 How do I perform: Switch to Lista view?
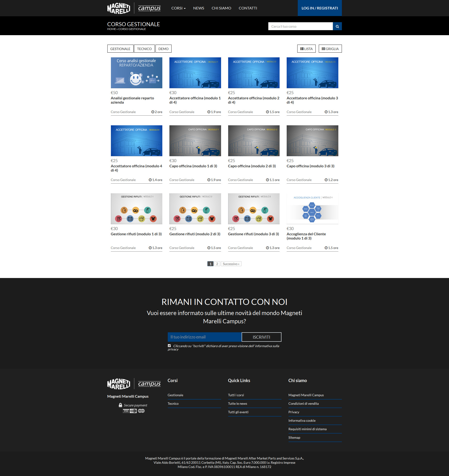point(306,49)
